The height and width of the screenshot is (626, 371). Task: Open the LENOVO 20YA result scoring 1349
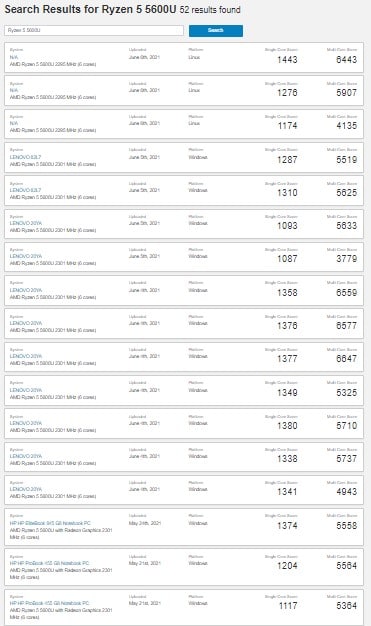click(x=26, y=390)
